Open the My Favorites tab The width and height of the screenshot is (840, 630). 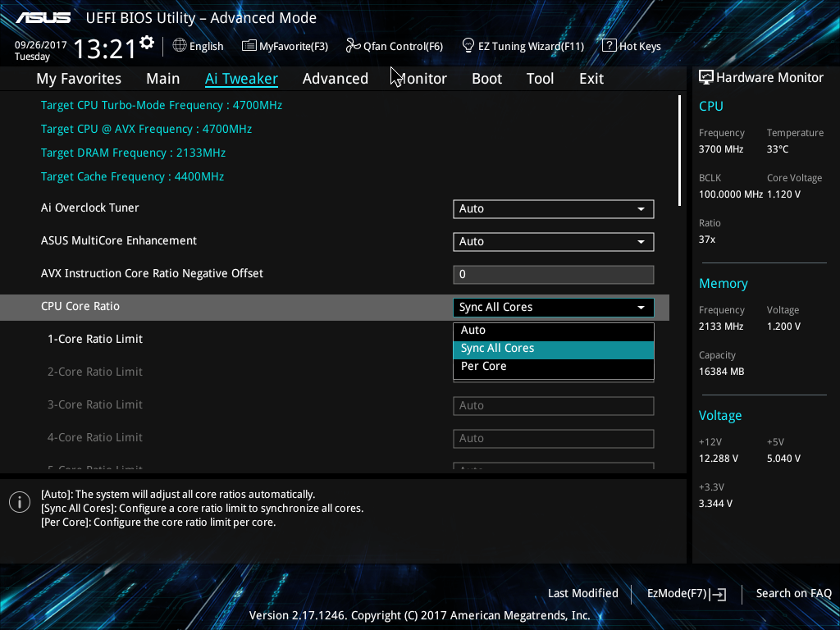[x=79, y=79]
